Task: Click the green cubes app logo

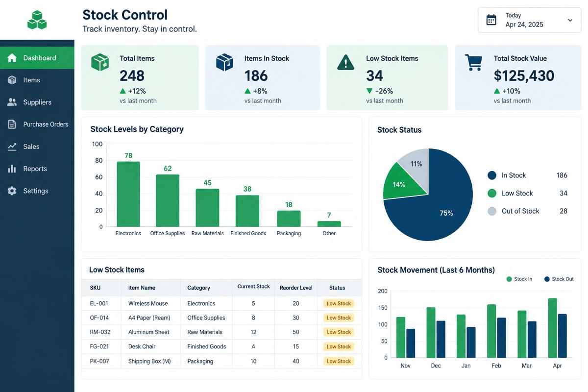Action: 37,20
